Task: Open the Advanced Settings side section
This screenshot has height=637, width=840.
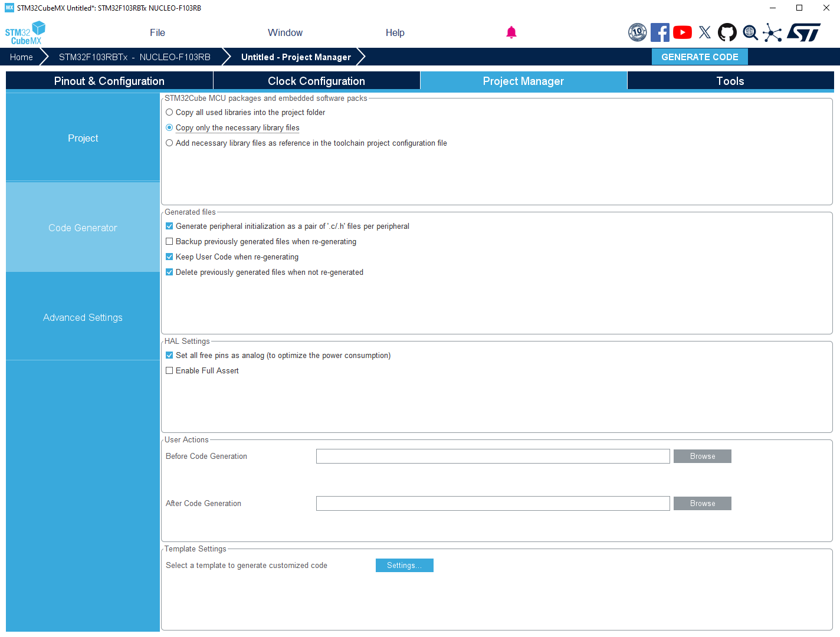Action: tap(83, 317)
